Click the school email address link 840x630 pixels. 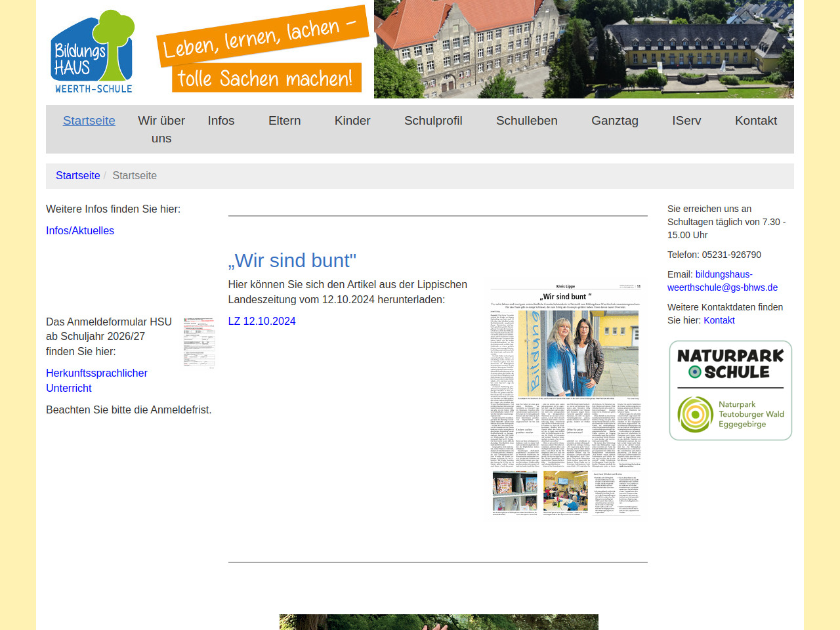(x=723, y=281)
